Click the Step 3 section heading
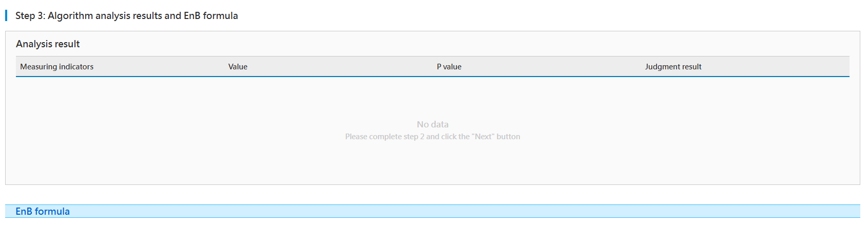This screenshot has width=868, height=225. coord(126,15)
